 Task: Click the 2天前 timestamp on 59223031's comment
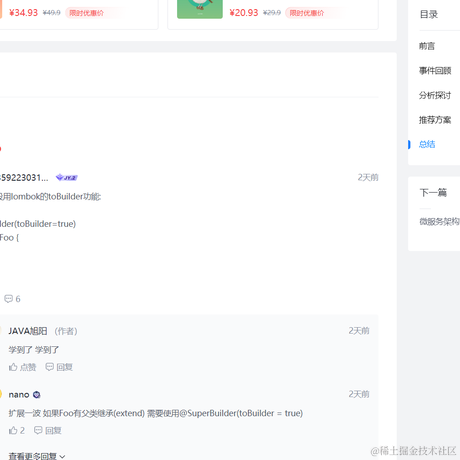[x=368, y=177]
